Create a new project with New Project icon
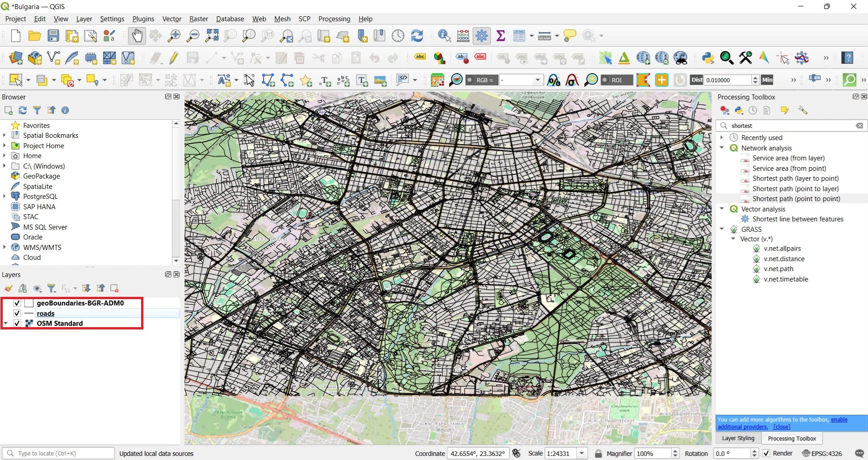 tap(16, 36)
